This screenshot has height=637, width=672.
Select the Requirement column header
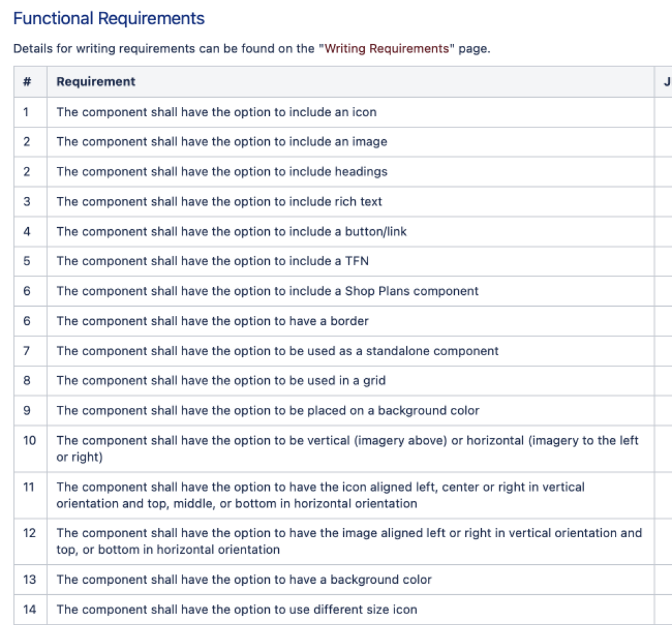[x=96, y=81]
